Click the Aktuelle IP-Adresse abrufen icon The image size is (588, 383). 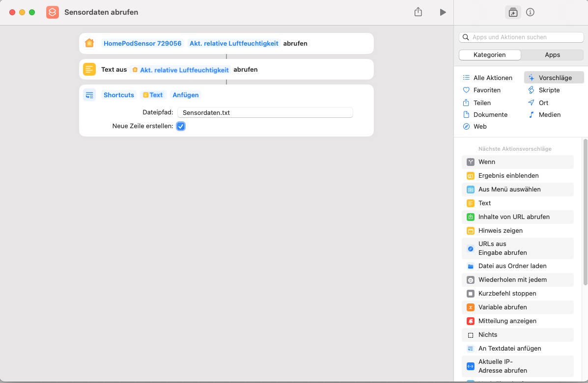470,366
